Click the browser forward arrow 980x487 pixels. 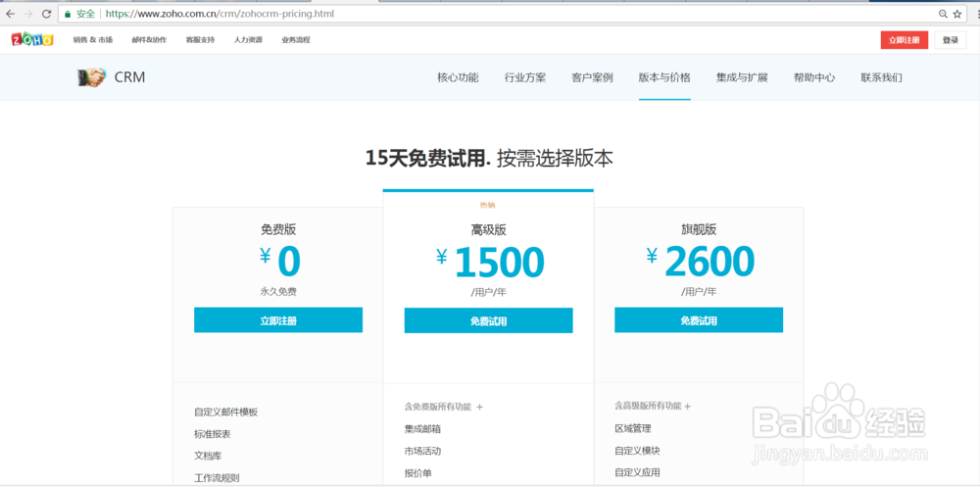click(x=27, y=13)
